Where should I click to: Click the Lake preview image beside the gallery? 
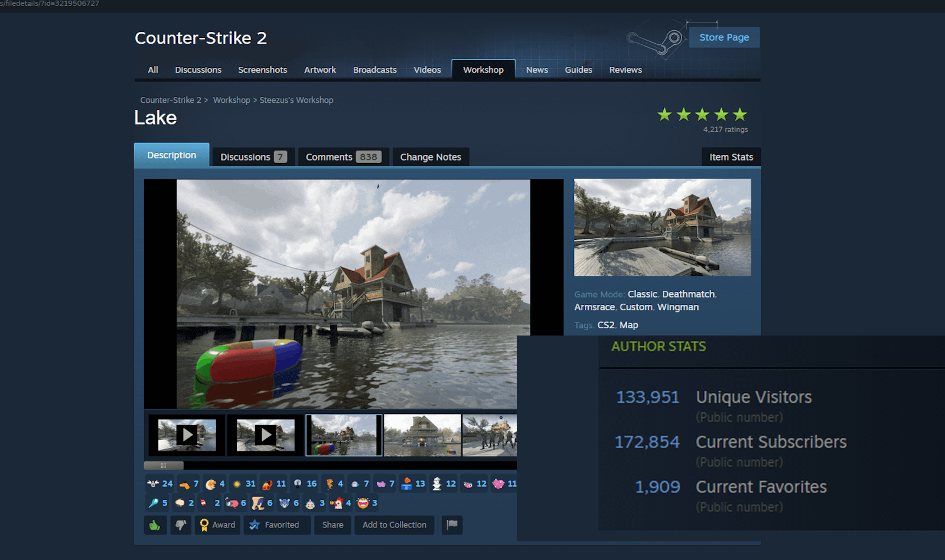pos(663,227)
